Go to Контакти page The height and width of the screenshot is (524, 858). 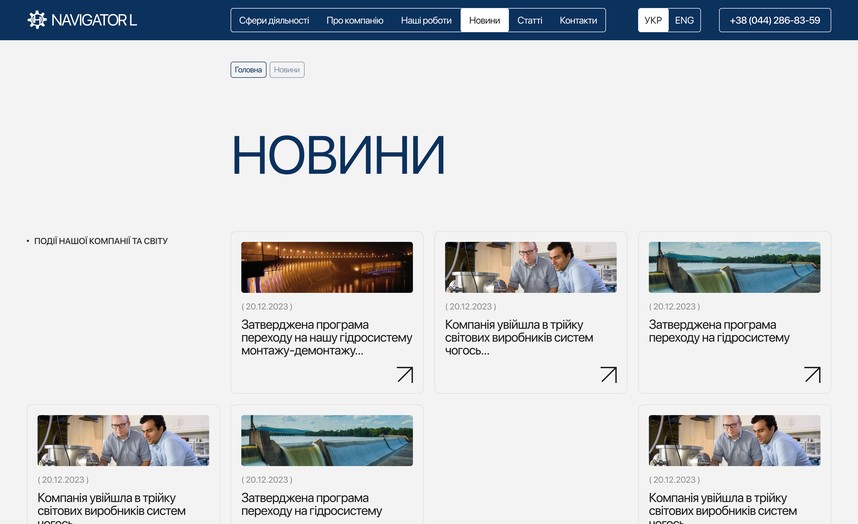pos(578,20)
